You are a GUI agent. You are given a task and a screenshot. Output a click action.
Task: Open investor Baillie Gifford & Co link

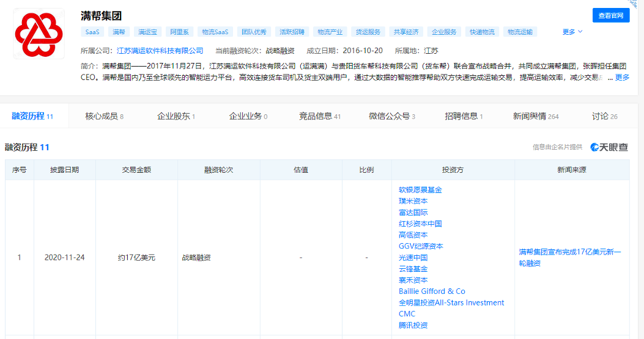[432, 291]
